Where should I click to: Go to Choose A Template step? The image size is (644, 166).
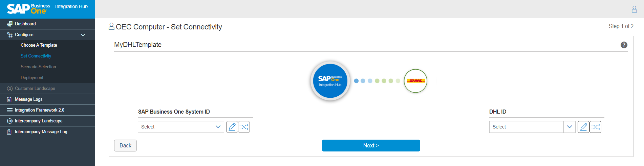point(39,45)
